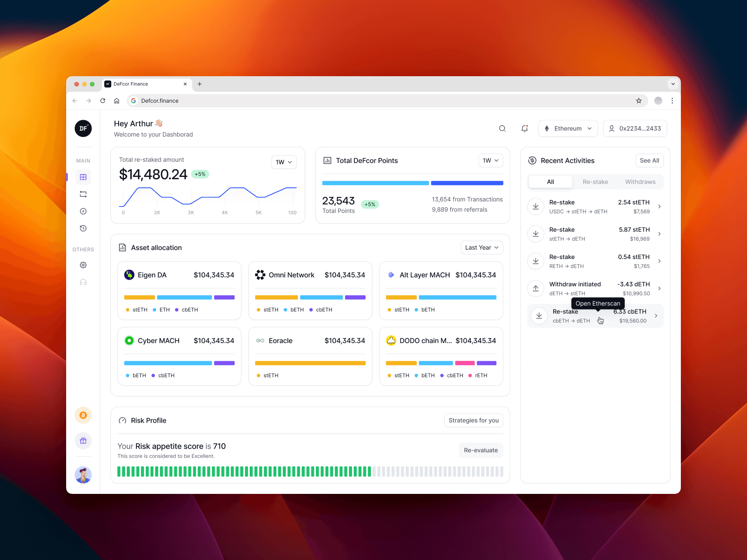Click the headphones support sidebar icon

tap(83, 282)
